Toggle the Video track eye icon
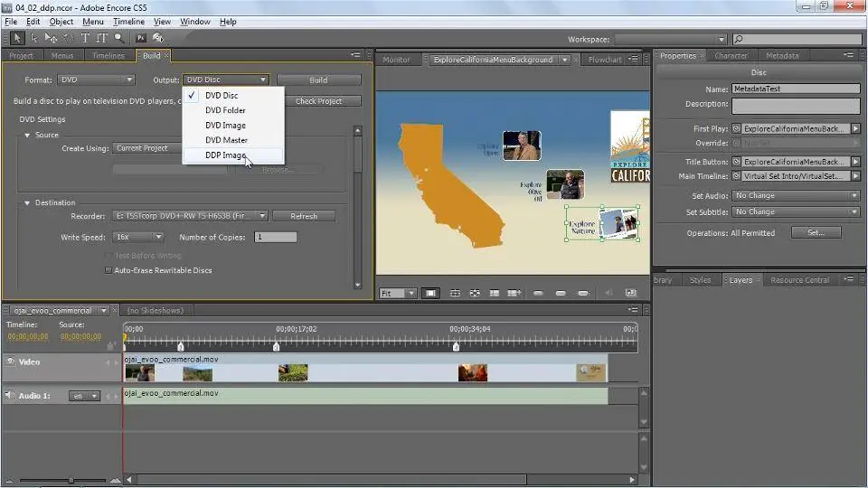This screenshot has height=488, width=868. (10, 361)
